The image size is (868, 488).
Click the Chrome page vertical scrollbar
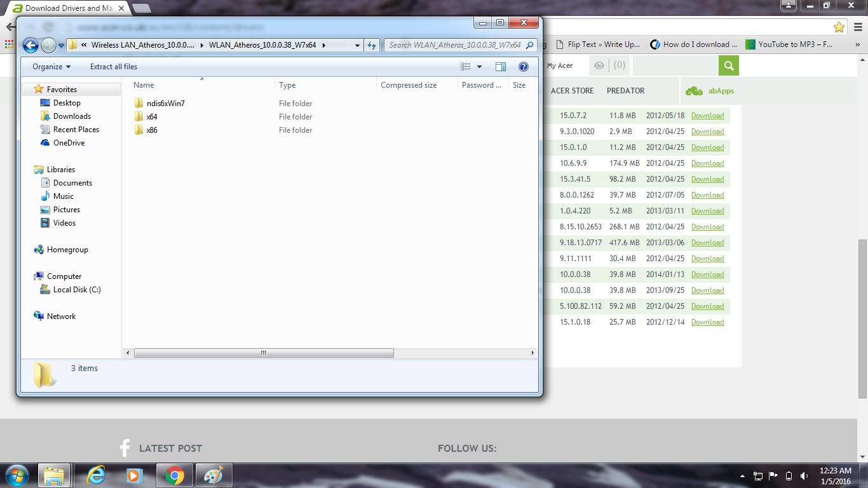pos(862,319)
